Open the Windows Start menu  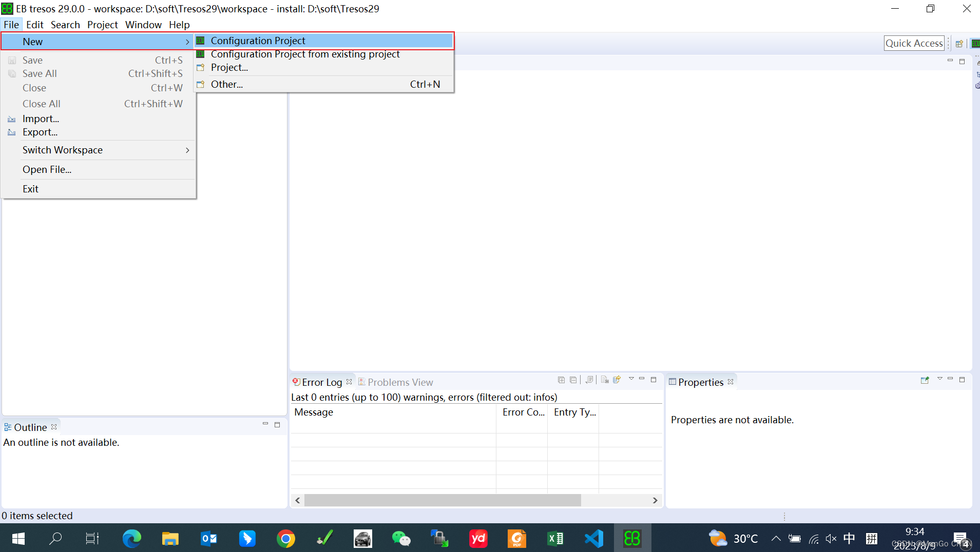click(x=18, y=538)
